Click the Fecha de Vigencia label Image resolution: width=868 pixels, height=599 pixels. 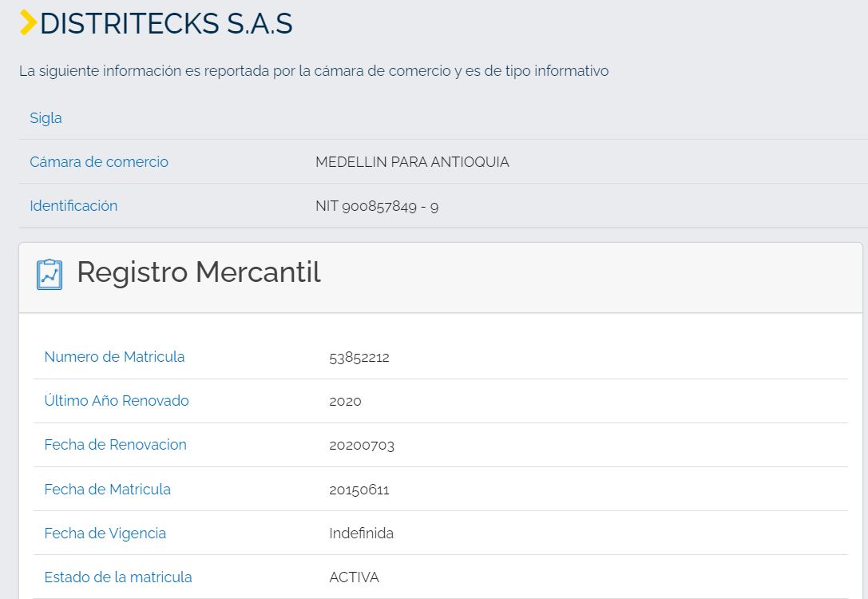tap(105, 534)
